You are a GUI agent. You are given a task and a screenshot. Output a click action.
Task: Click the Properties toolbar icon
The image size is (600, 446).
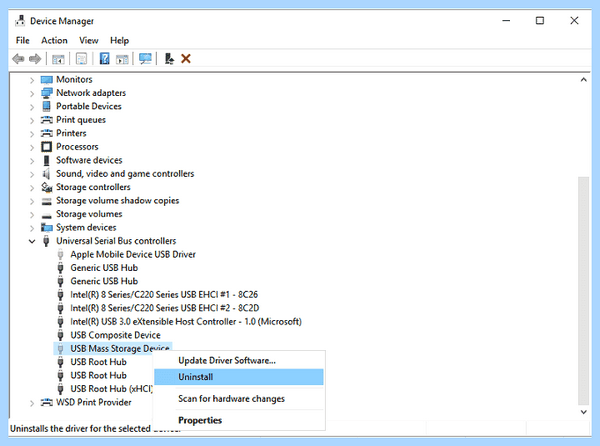(x=81, y=59)
